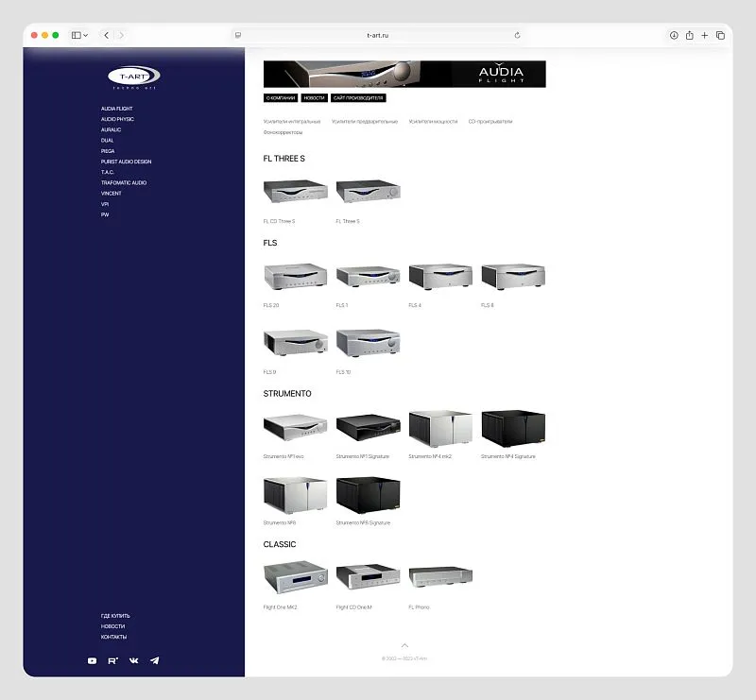Open the DUAL brand in sidebar
The image size is (756, 700).
pos(107,141)
